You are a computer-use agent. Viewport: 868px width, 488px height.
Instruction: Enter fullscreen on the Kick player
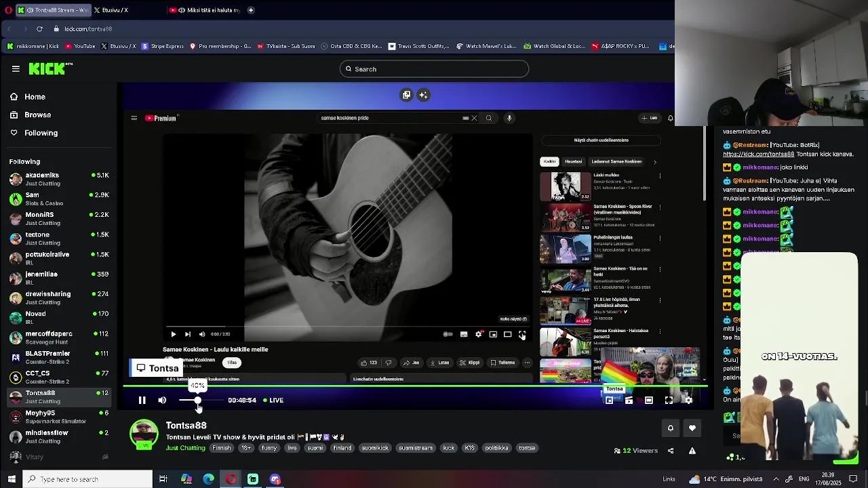(669, 400)
